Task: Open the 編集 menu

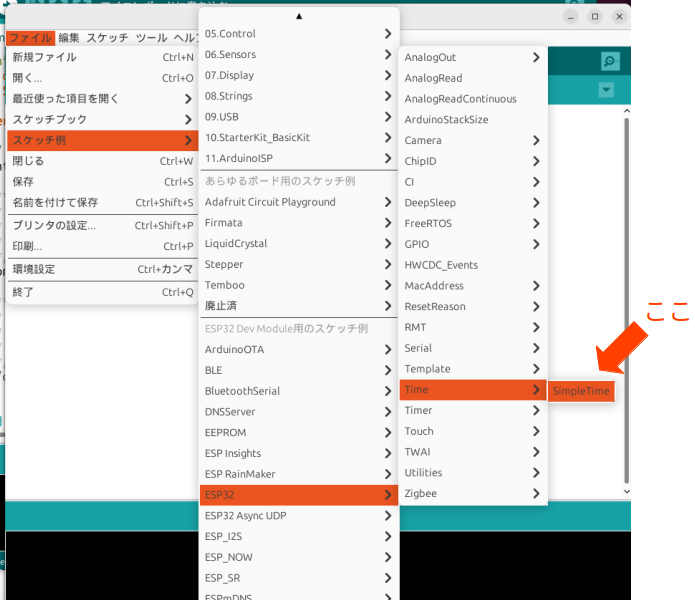Action: pos(69,38)
